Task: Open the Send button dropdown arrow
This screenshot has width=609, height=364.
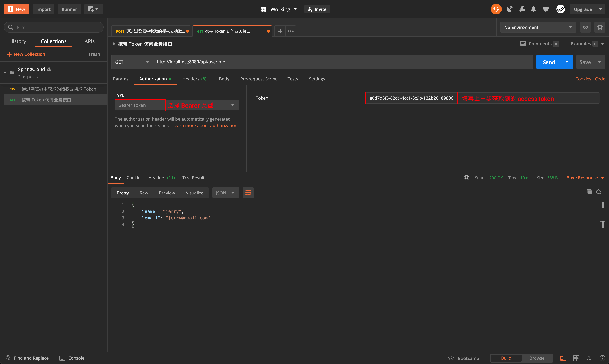Action: [x=567, y=62]
